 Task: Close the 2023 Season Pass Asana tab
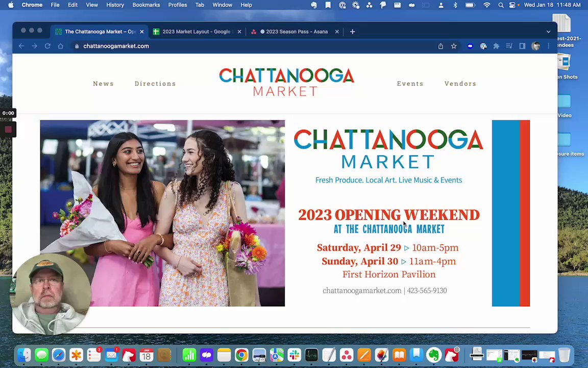click(337, 32)
